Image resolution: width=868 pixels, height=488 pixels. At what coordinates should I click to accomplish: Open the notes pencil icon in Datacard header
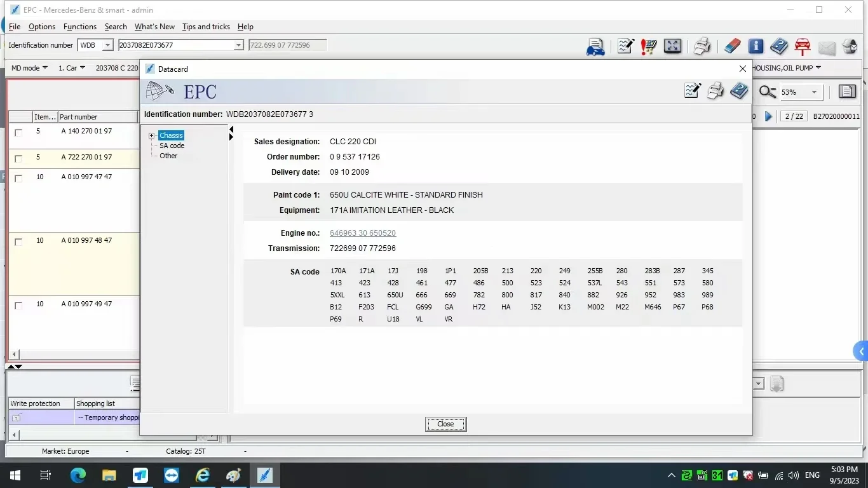(x=693, y=91)
